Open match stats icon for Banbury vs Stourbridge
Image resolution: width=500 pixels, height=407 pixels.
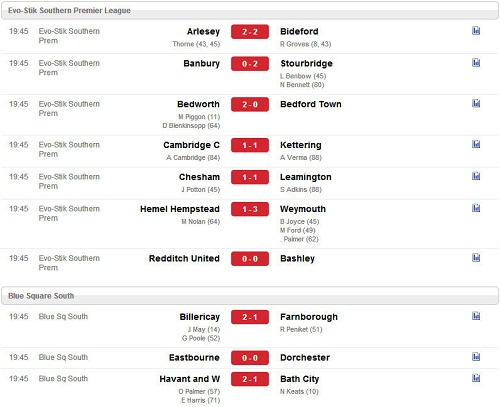tap(476, 63)
